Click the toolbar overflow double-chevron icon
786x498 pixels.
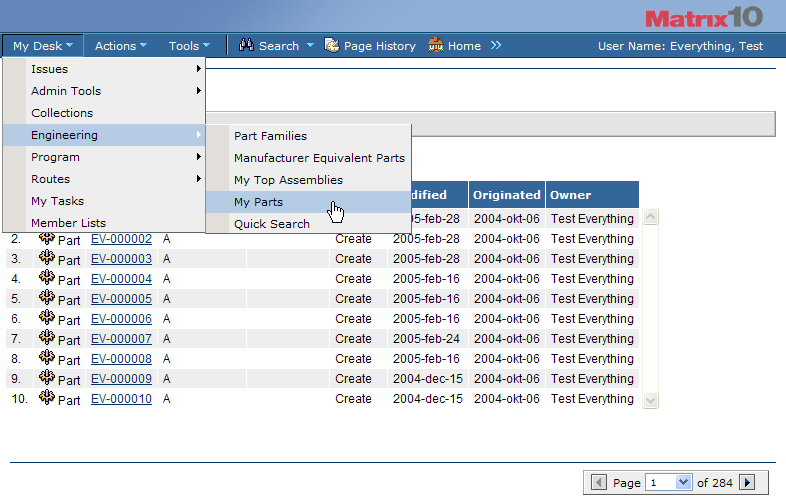pyautogui.click(x=496, y=45)
